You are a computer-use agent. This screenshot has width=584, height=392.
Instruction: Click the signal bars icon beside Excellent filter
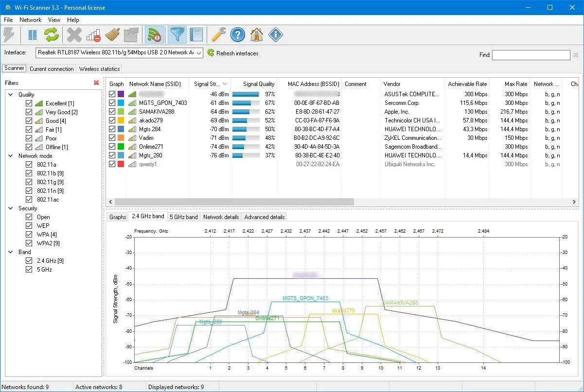[x=39, y=103]
